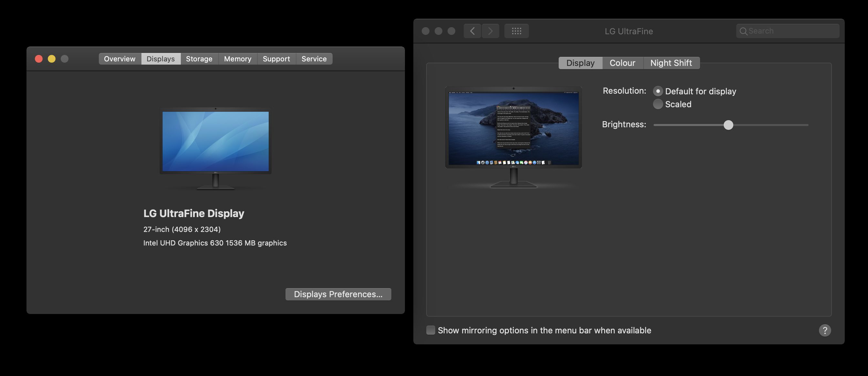Click the search magnifier icon in preferences

click(743, 31)
